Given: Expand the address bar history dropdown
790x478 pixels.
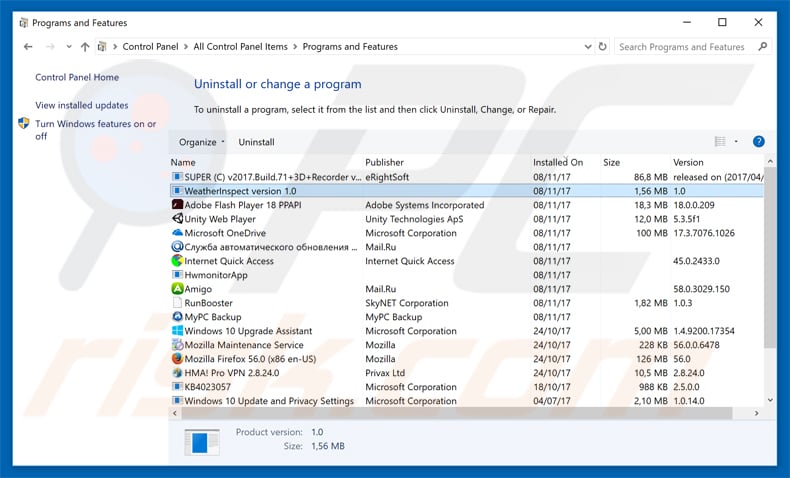Looking at the screenshot, I should coord(587,47).
